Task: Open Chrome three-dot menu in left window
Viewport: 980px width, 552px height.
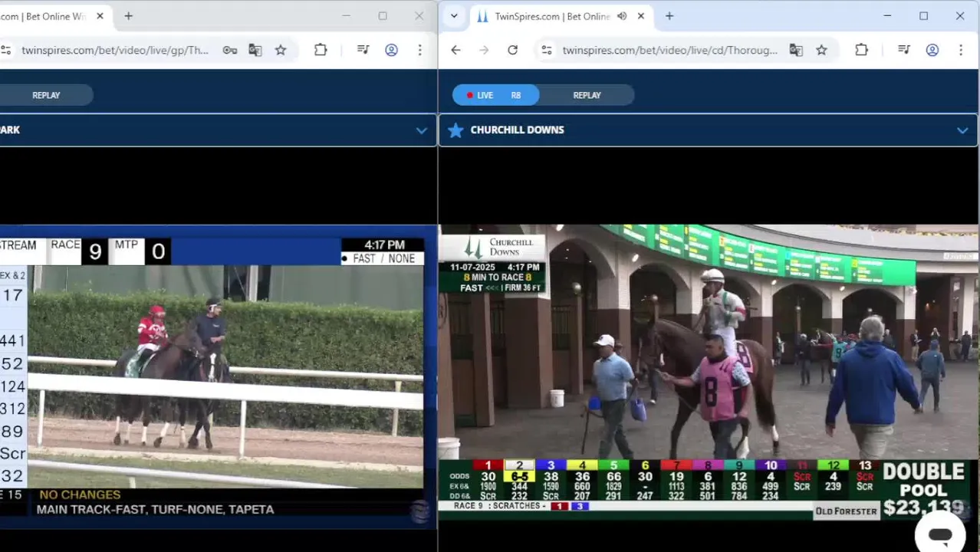Action: (x=419, y=50)
